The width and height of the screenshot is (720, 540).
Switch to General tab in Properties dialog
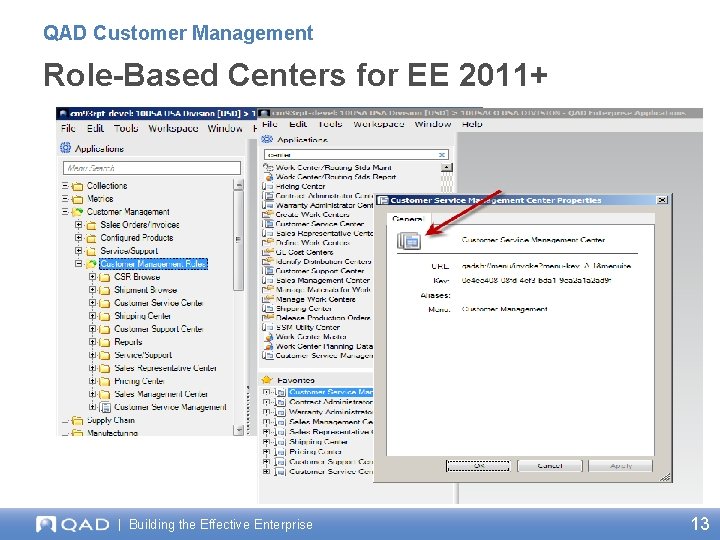coord(406,219)
